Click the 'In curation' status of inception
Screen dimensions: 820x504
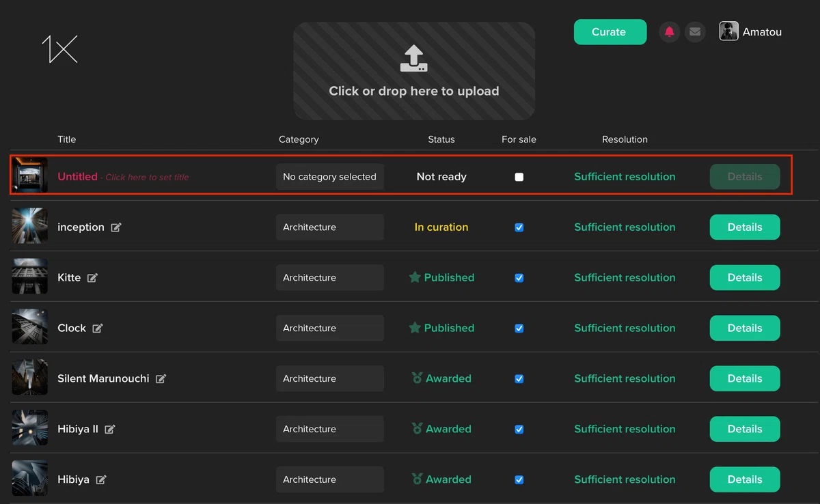pos(441,227)
